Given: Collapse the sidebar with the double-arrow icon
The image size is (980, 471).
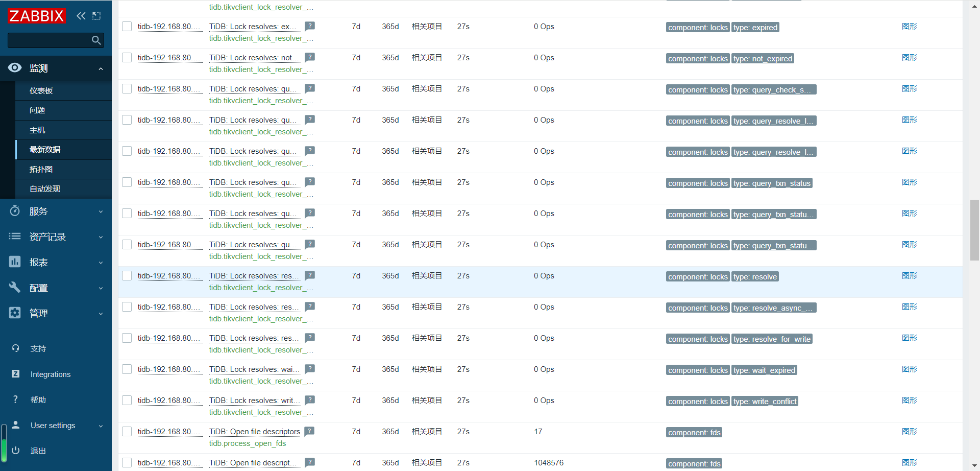Looking at the screenshot, I should (81, 16).
